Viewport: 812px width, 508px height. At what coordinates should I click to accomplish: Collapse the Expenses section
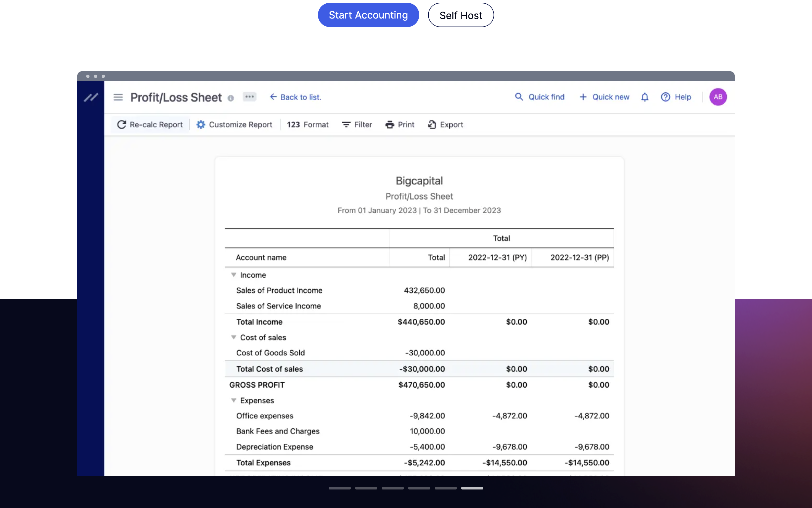pyautogui.click(x=234, y=400)
